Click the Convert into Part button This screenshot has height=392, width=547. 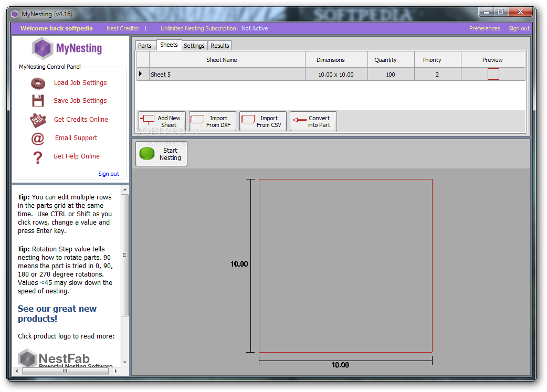point(313,121)
